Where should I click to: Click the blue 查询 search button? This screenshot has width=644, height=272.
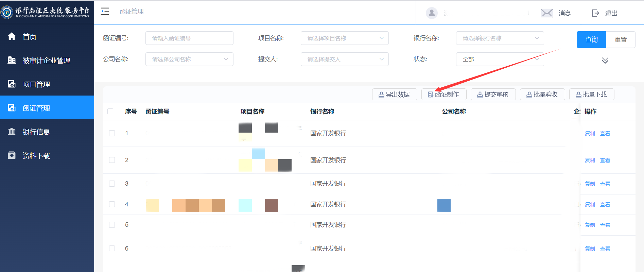click(591, 39)
